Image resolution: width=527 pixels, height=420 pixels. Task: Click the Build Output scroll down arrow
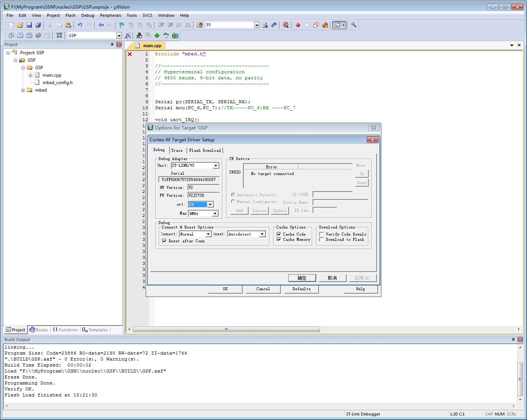[520, 400]
